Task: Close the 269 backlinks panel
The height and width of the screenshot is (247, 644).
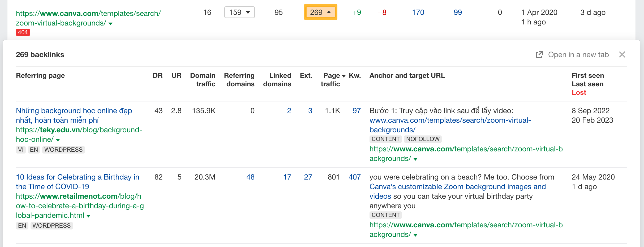Action: (622, 54)
